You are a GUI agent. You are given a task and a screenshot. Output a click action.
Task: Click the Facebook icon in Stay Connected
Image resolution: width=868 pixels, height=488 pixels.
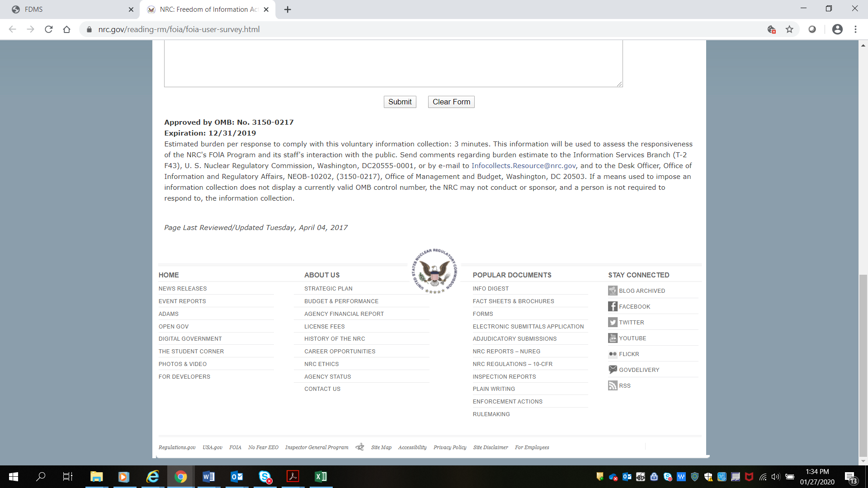point(613,306)
